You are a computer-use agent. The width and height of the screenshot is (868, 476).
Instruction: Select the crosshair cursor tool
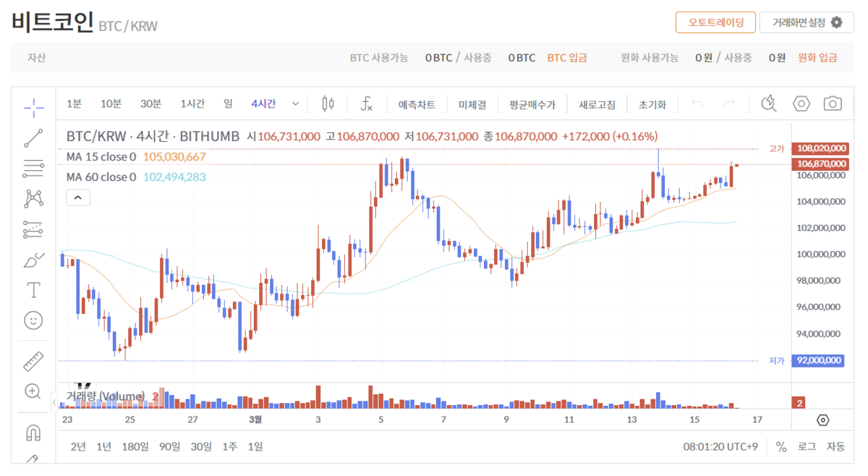[33, 108]
